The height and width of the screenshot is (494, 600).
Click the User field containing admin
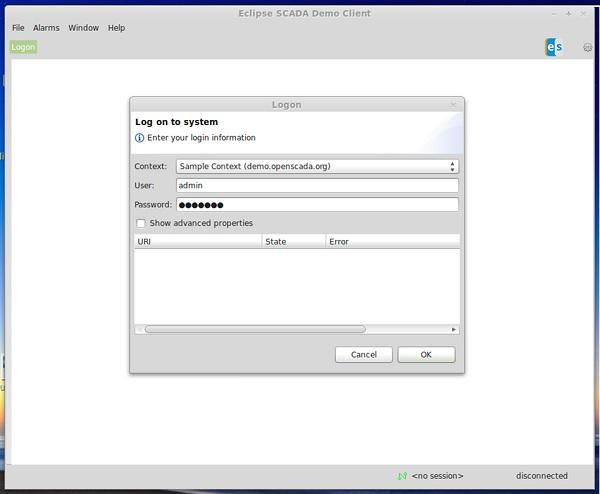(317, 186)
